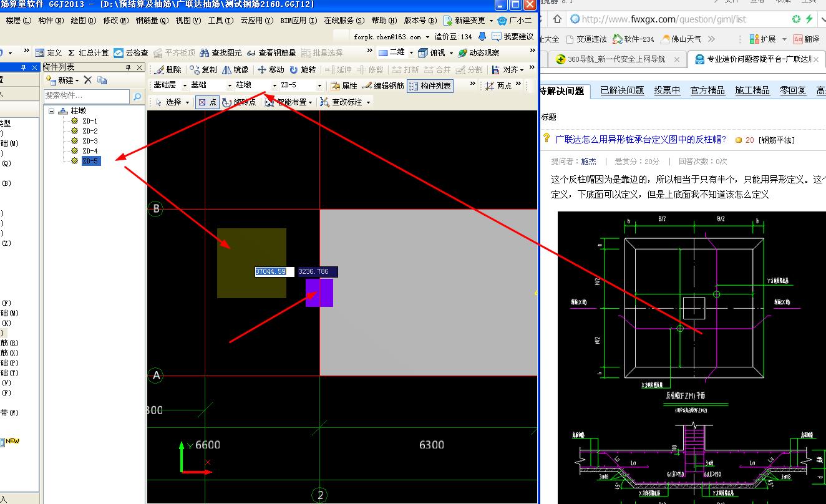Open question link 广联达怎么用异形桩承台定义图中的反柱帽
Viewport: 826px width, 504px height.
(641, 139)
